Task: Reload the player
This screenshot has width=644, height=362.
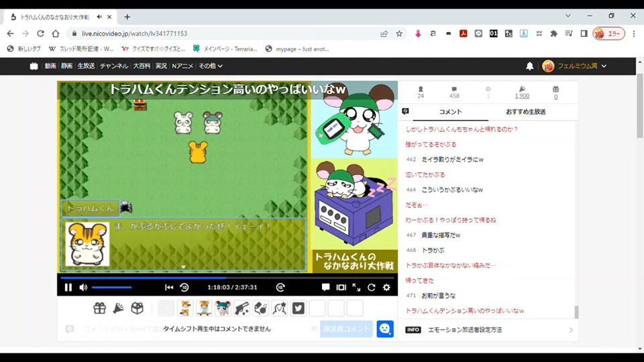Action: [371, 288]
